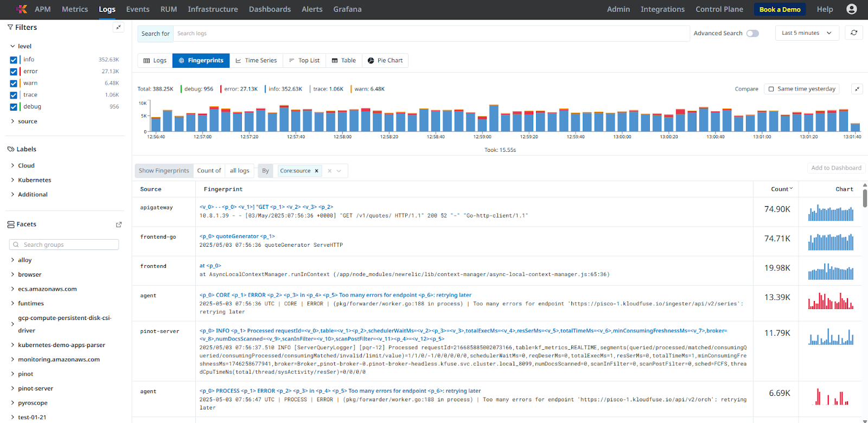868x423 pixels.
Task: Expand the Cloud labels group
Action: pos(12,165)
